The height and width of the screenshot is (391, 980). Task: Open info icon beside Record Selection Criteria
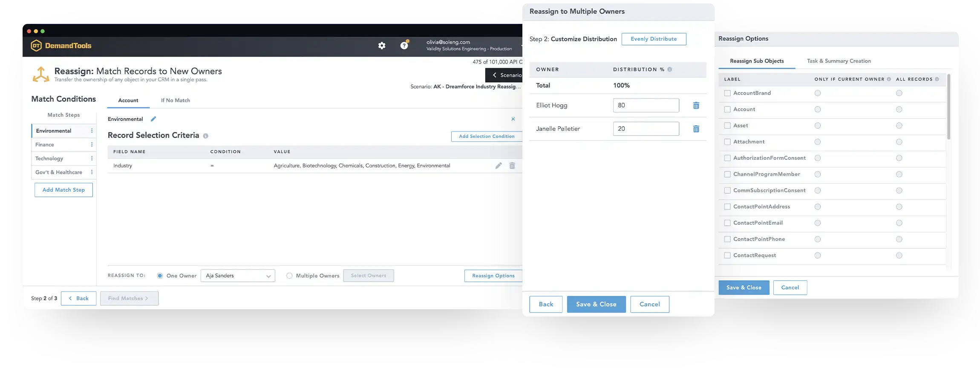coord(205,136)
